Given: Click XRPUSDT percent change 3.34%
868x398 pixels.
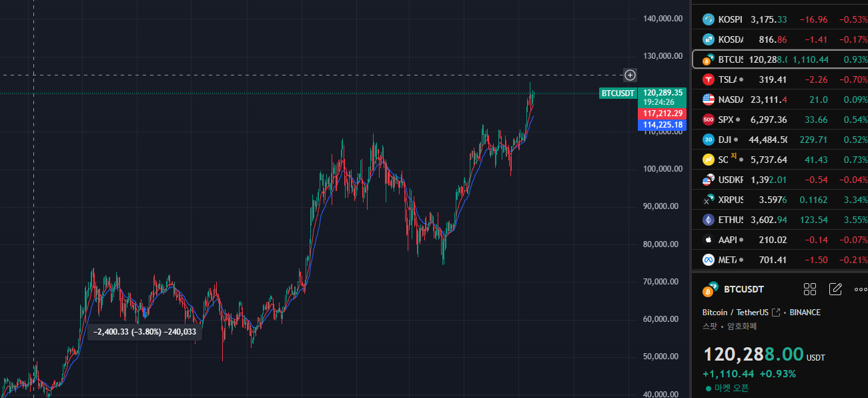Looking at the screenshot, I should click(855, 200).
